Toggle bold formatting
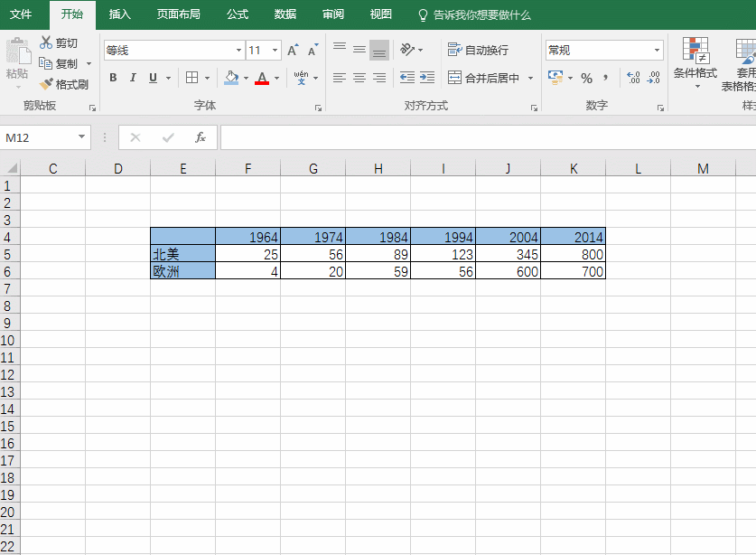Screen dimensions: 756x555 [113, 78]
